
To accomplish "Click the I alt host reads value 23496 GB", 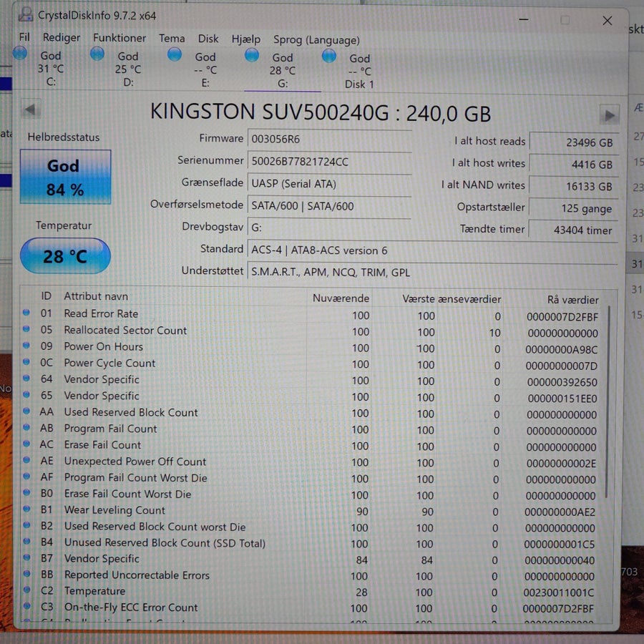I will coord(574,142).
